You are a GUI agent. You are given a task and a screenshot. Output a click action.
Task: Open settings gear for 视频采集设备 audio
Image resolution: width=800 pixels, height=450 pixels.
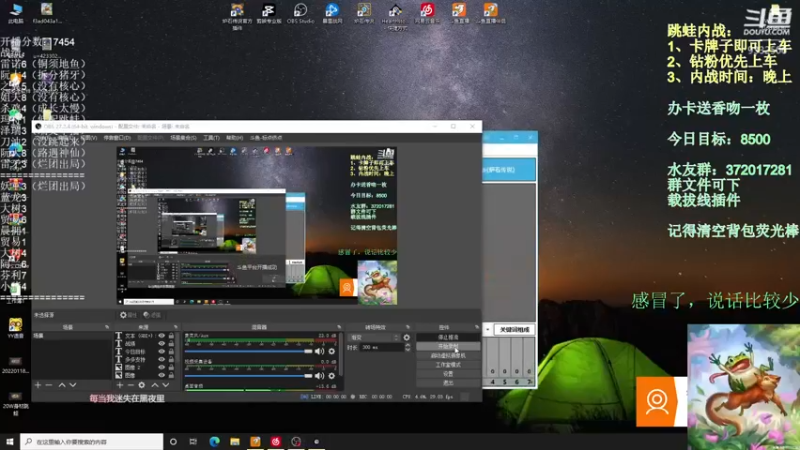tap(332, 376)
